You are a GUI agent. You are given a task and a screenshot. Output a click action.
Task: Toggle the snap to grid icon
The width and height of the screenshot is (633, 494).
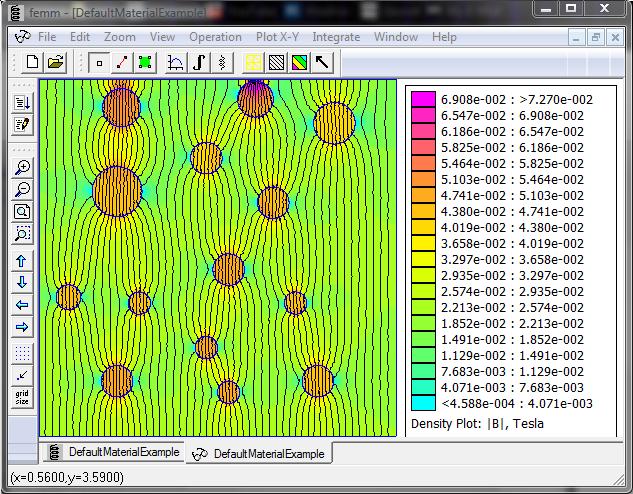[22, 376]
